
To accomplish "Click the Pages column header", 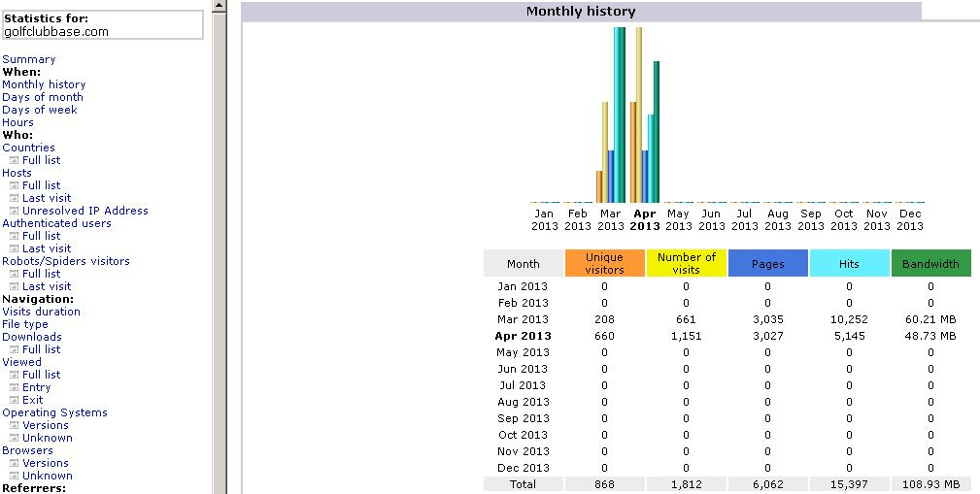I will point(768,263).
